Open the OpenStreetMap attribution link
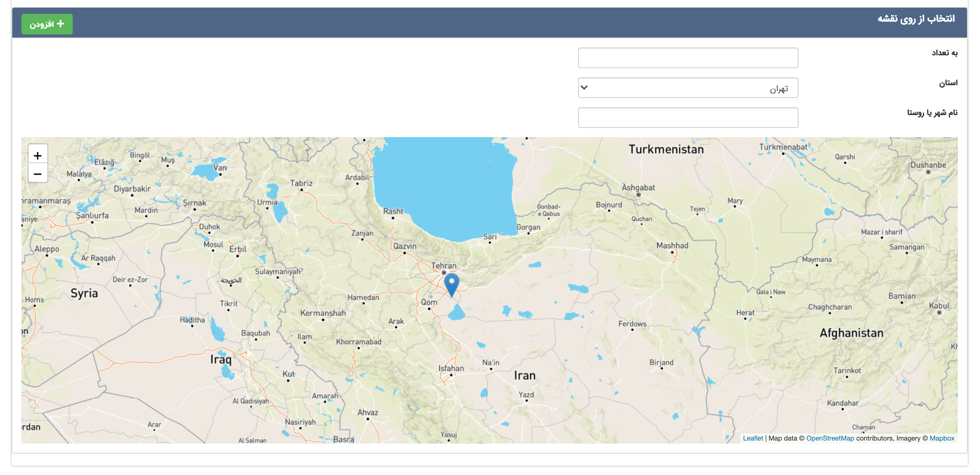 point(830,438)
